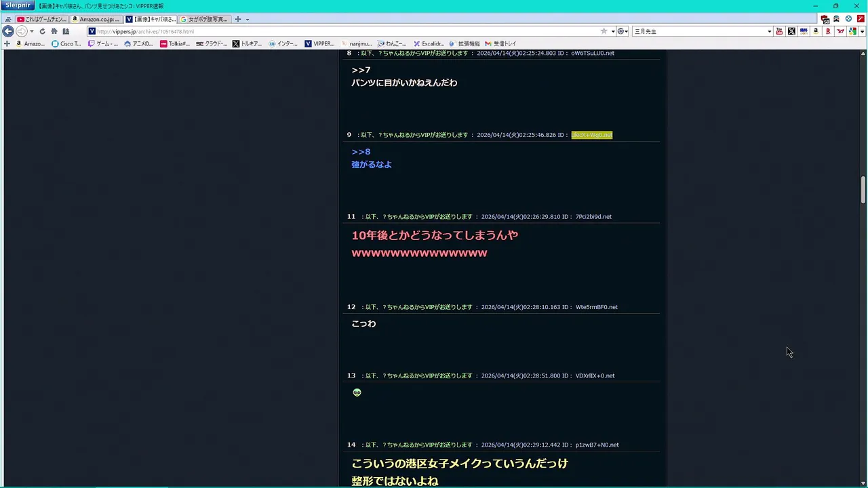868x488 pixels.
Task: Search with the Yahoo search engine icon
Action: click(x=840, y=31)
